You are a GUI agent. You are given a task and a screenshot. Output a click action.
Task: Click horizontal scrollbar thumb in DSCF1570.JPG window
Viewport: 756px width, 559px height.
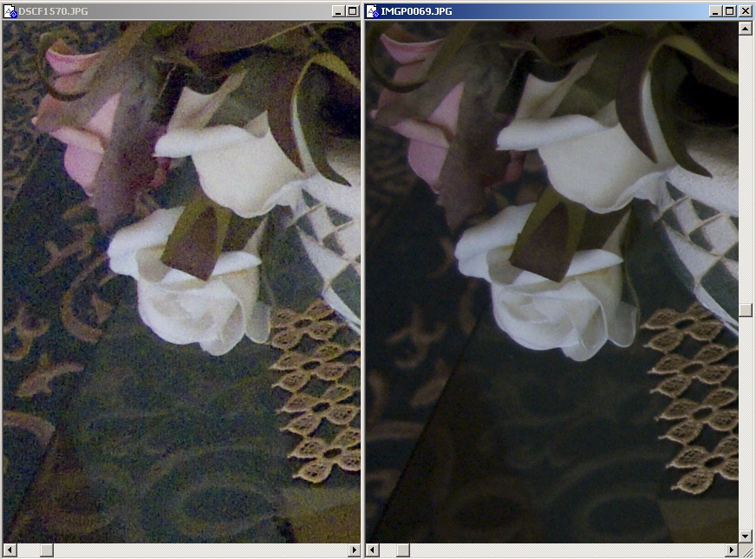[47, 549]
